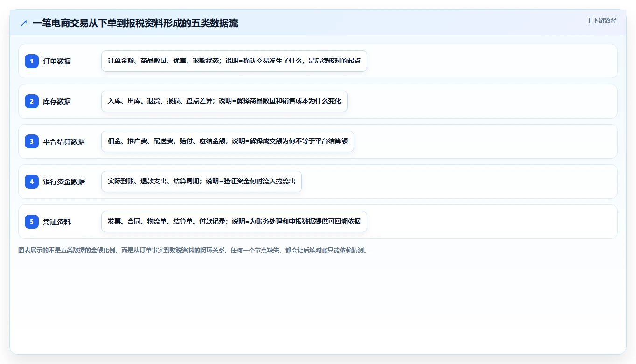Click the title 一笔电商交易从下单到报税资料形成的五类数据流
The width and height of the screenshot is (636, 364).
pyautogui.click(x=135, y=23)
